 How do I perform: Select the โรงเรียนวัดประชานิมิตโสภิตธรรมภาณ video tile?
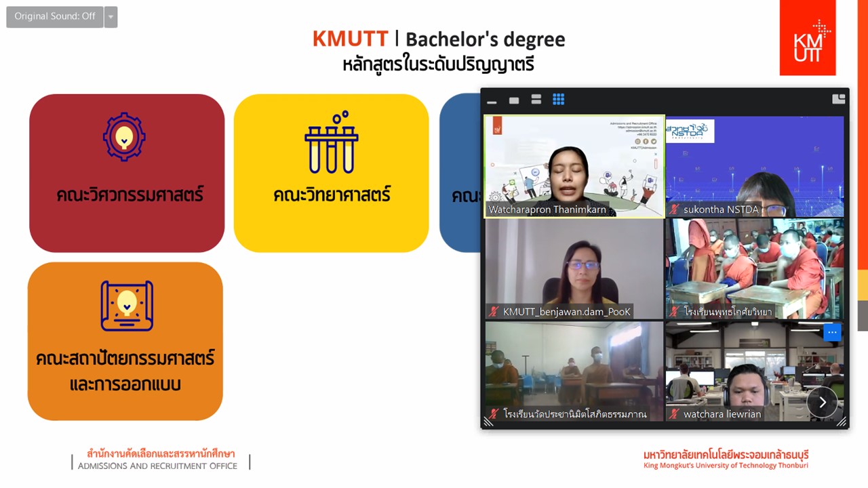click(574, 371)
